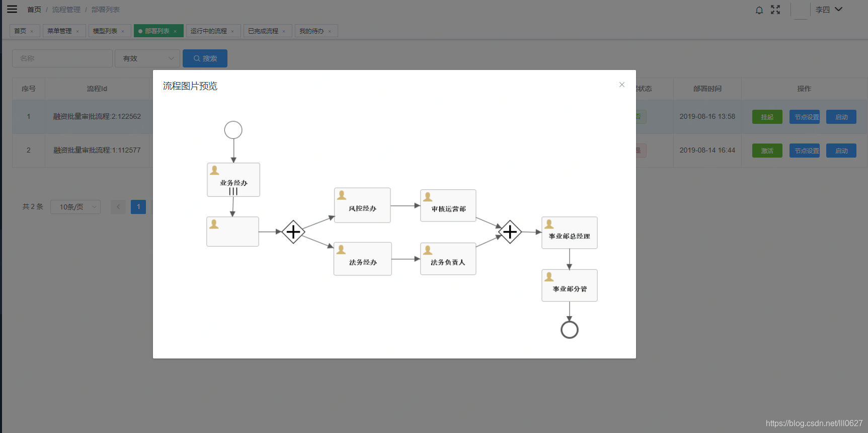This screenshot has height=433, width=868.
Task: Open the 10条/页 page size dropdown
Action: pos(75,207)
